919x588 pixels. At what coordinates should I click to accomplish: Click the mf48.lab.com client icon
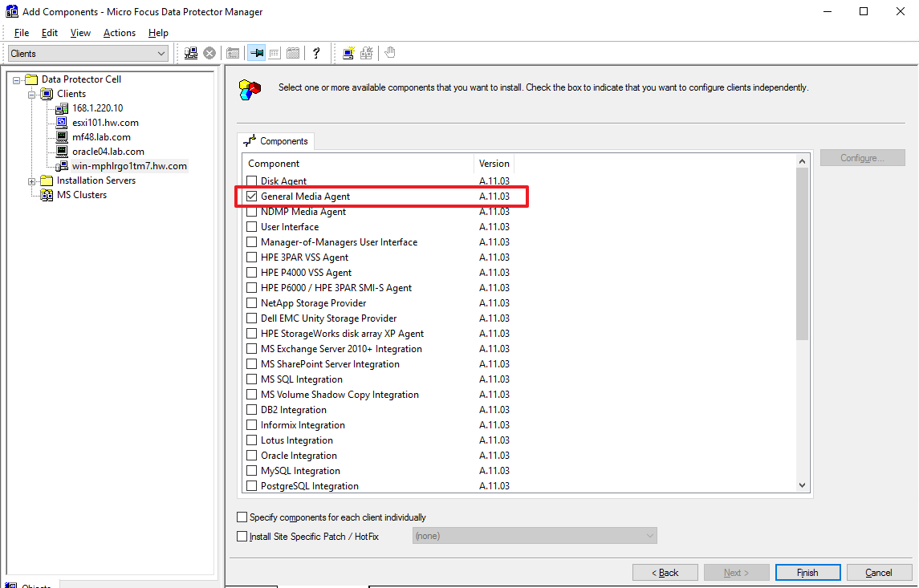point(62,137)
